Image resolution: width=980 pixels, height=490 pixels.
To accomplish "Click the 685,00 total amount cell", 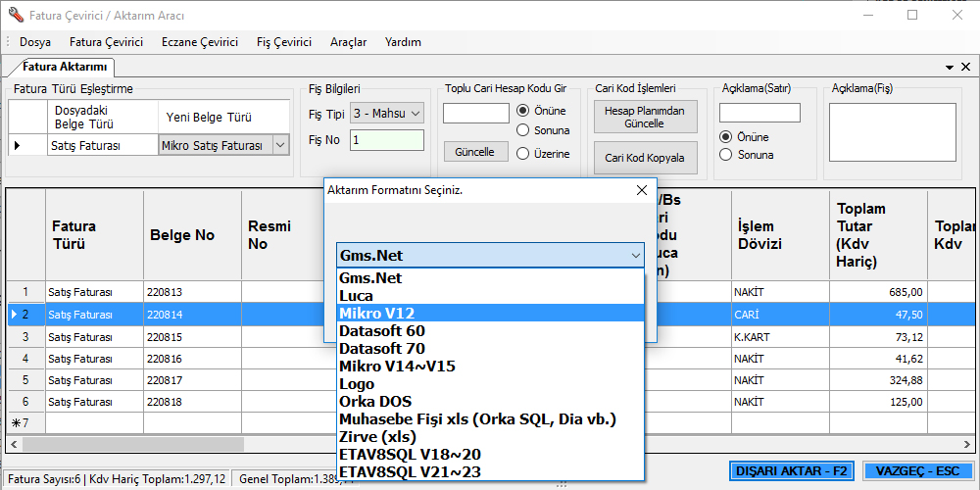I will tap(878, 292).
